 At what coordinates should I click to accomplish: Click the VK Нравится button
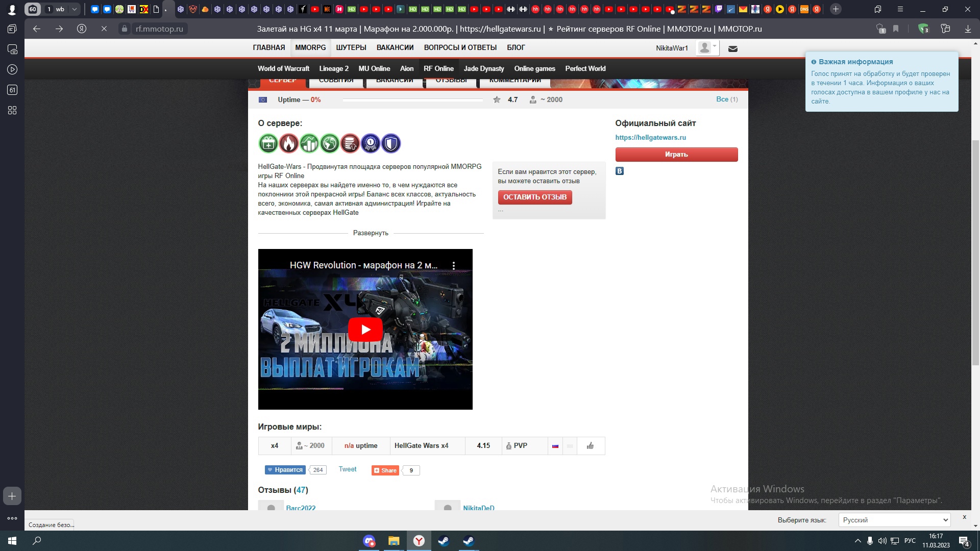(285, 470)
